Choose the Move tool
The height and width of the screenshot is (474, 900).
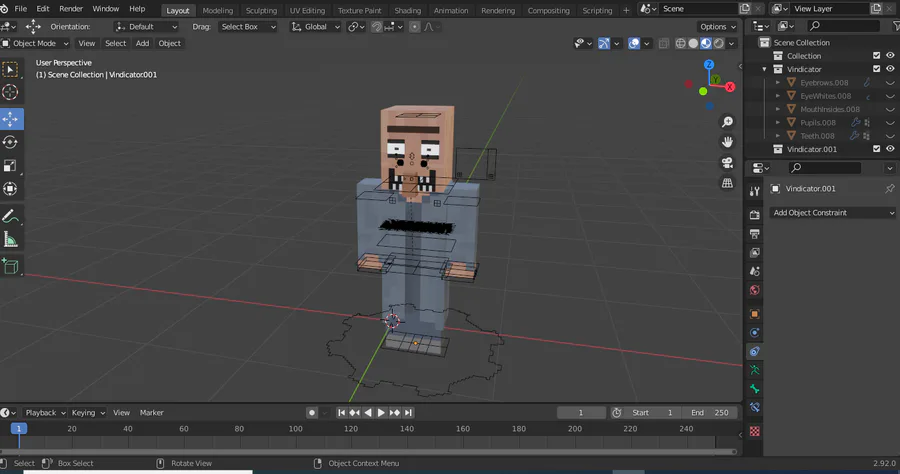[x=10, y=119]
